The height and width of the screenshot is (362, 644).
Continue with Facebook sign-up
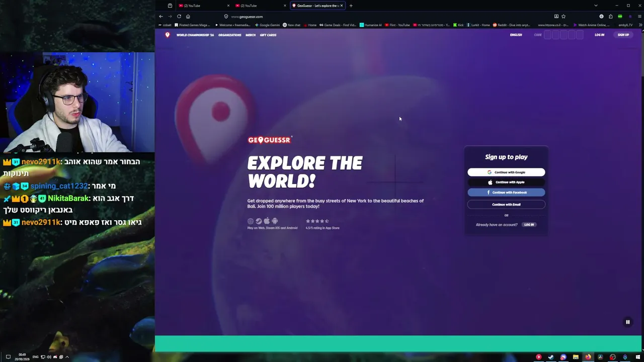(506, 193)
